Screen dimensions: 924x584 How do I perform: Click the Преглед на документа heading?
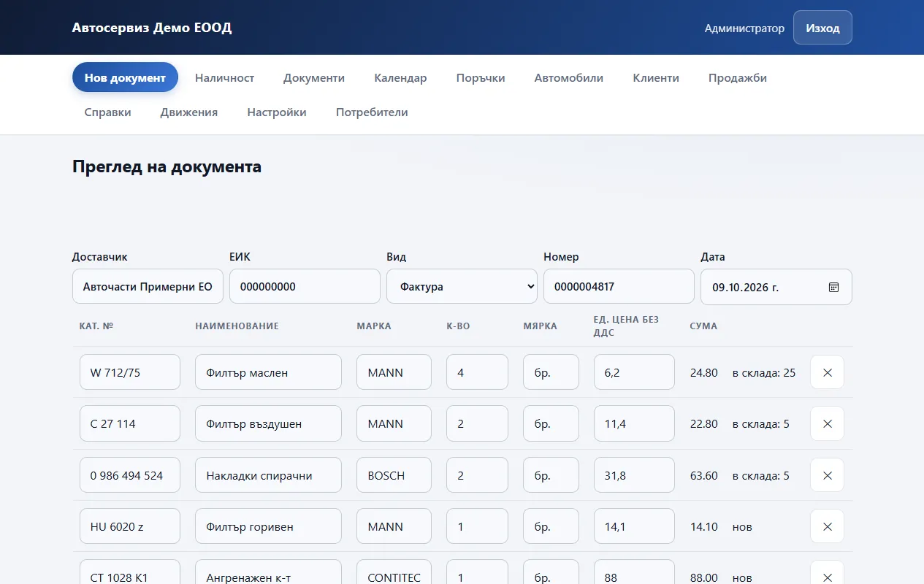[x=167, y=166]
